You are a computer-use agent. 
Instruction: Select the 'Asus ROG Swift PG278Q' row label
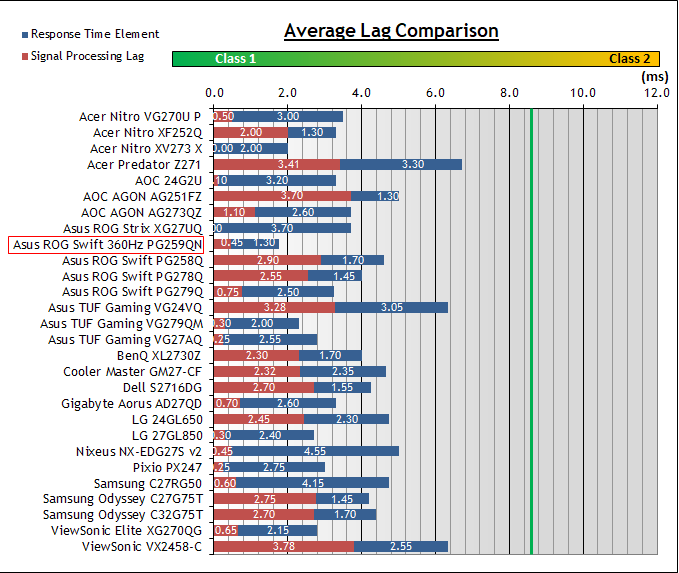[132, 277]
